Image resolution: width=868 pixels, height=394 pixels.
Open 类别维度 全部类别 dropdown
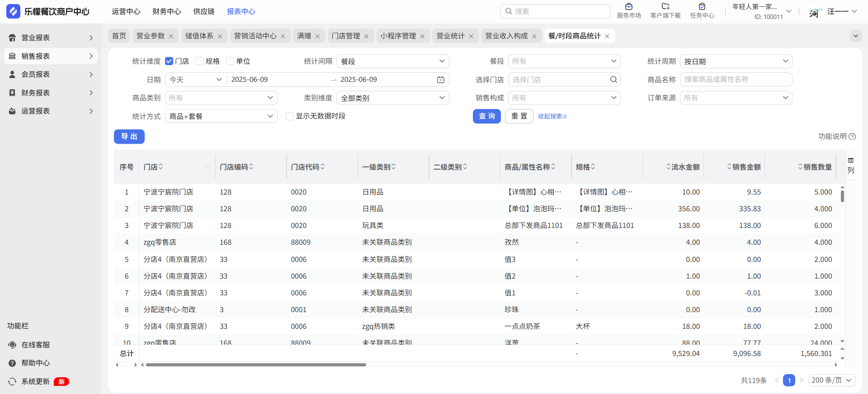pos(393,98)
